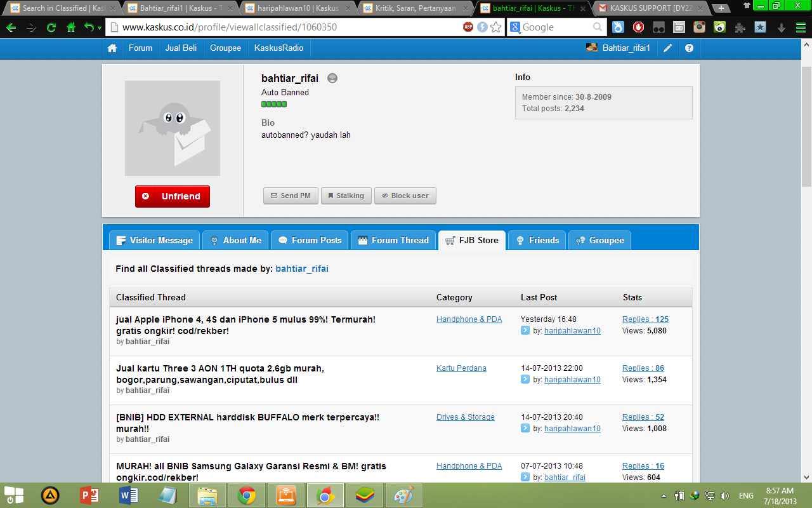The width and height of the screenshot is (812, 508).
Task: Click last-post arrow icon for Kartu Three thread
Action: pyautogui.click(x=525, y=379)
